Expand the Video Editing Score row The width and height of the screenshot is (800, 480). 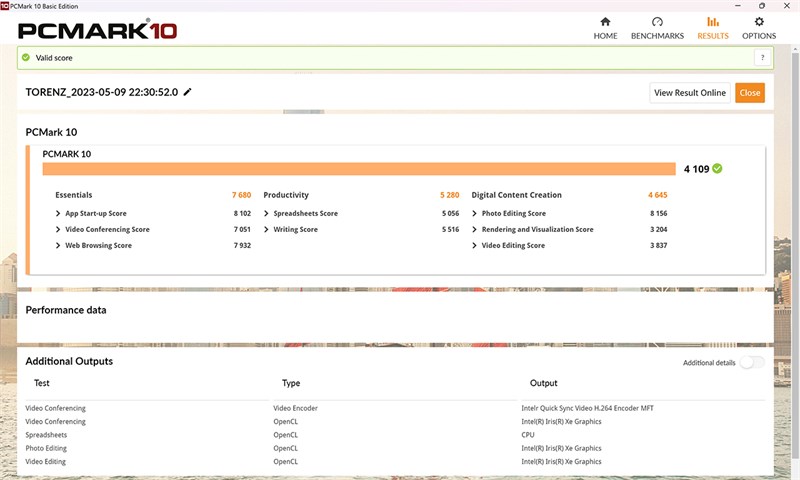(x=474, y=245)
